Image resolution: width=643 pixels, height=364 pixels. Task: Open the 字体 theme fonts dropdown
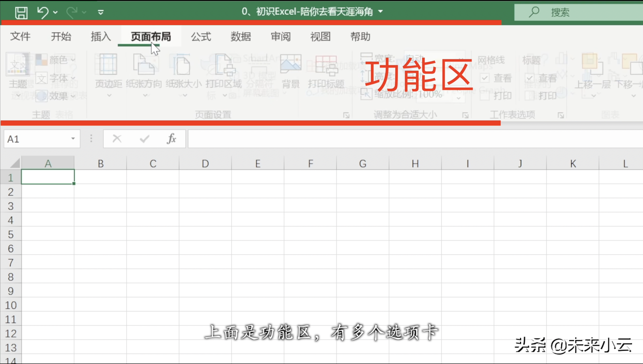[x=55, y=78]
